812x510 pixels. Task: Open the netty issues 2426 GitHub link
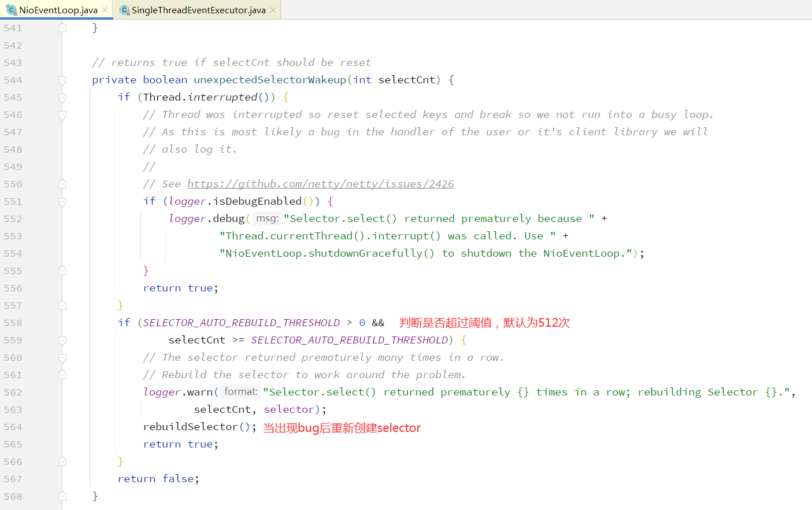point(320,184)
